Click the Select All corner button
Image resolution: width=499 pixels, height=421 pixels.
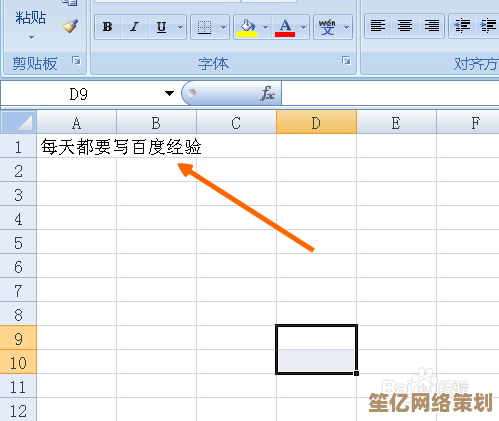[x=19, y=122]
